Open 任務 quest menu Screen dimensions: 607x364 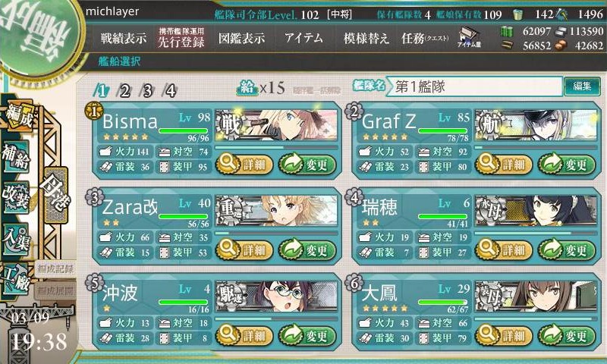425,38
